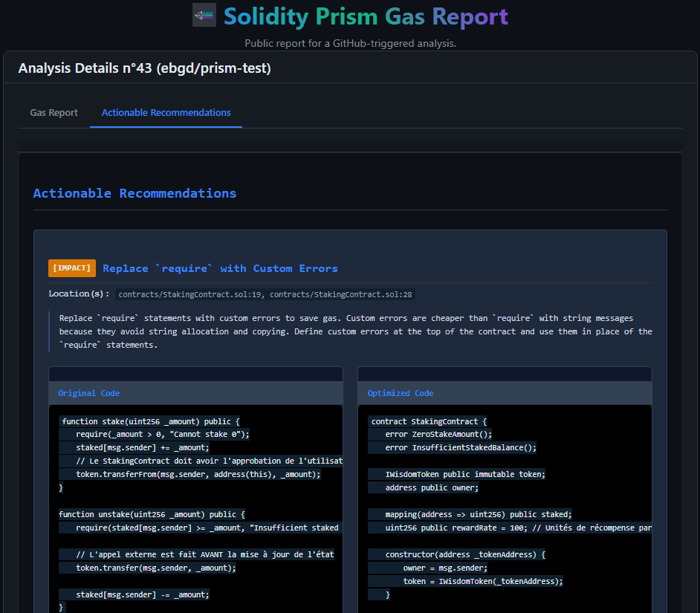The height and width of the screenshot is (613, 700).
Task: Select the StakingContract.sol:19 location tag
Action: tap(189, 294)
